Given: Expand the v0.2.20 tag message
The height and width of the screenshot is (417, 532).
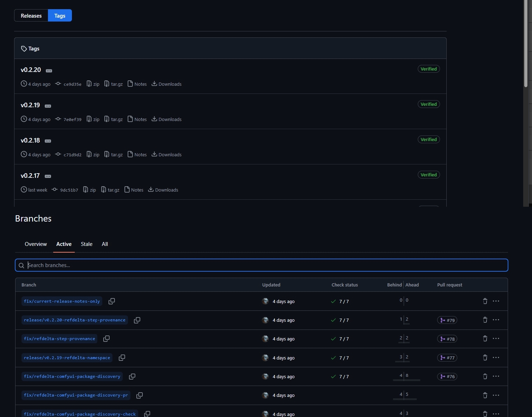Looking at the screenshot, I should pyautogui.click(x=49, y=71).
